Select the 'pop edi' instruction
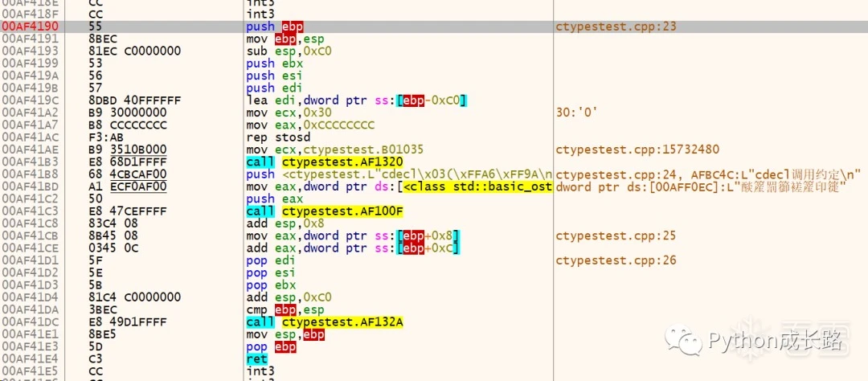The width and height of the screenshot is (868, 381). 272,260
